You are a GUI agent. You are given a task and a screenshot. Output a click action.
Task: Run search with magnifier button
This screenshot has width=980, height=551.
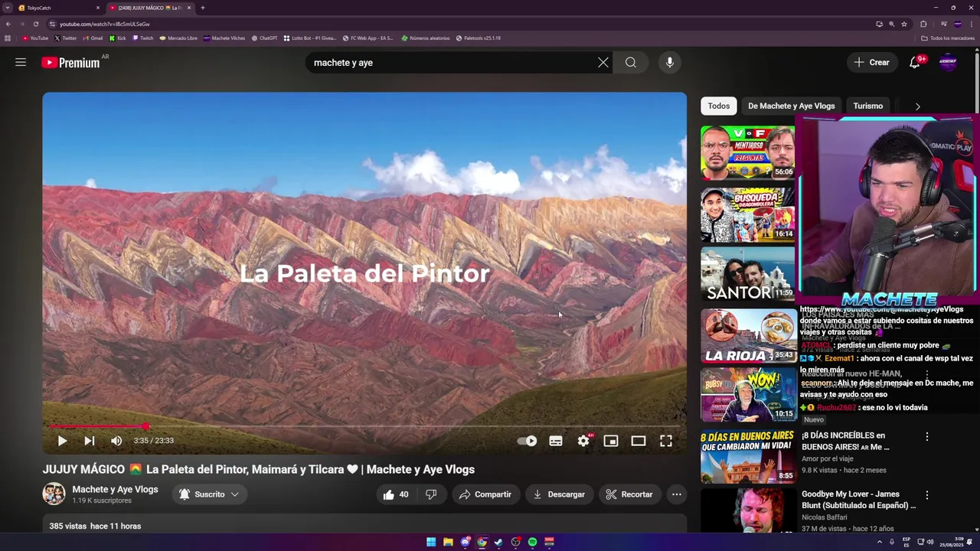[630, 63]
